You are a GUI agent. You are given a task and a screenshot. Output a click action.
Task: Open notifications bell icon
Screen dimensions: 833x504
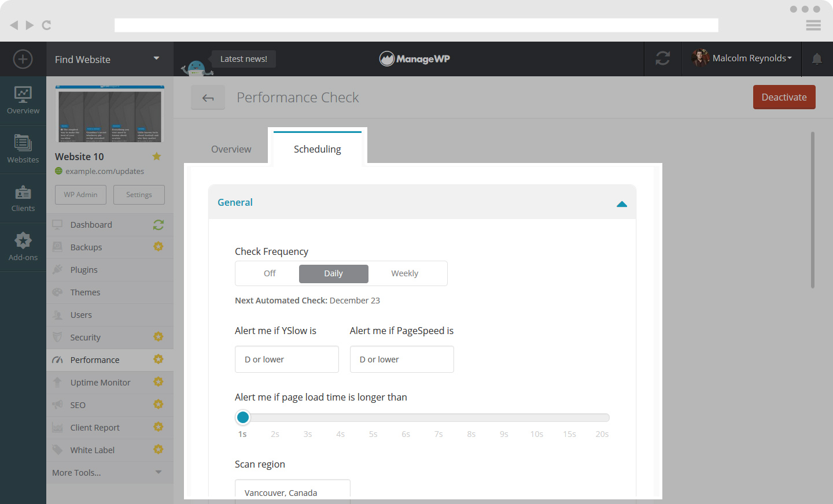tap(817, 59)
